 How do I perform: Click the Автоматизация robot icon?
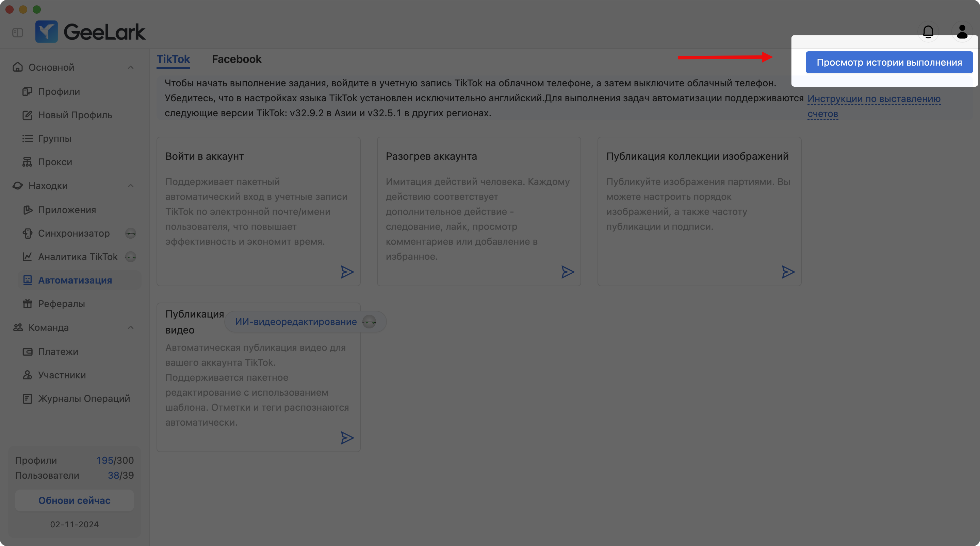[27, 280]
